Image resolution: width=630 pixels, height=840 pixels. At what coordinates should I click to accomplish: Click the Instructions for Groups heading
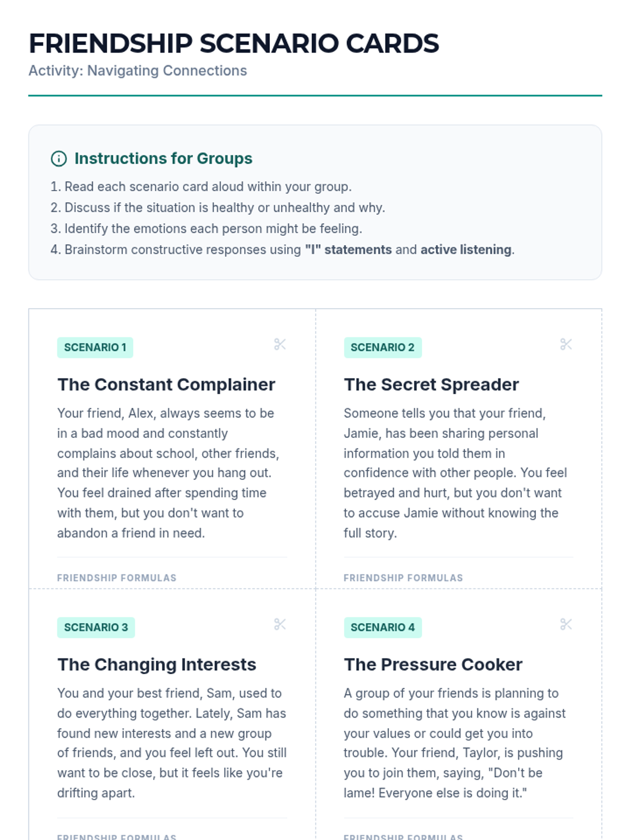(x=163, y=159)
